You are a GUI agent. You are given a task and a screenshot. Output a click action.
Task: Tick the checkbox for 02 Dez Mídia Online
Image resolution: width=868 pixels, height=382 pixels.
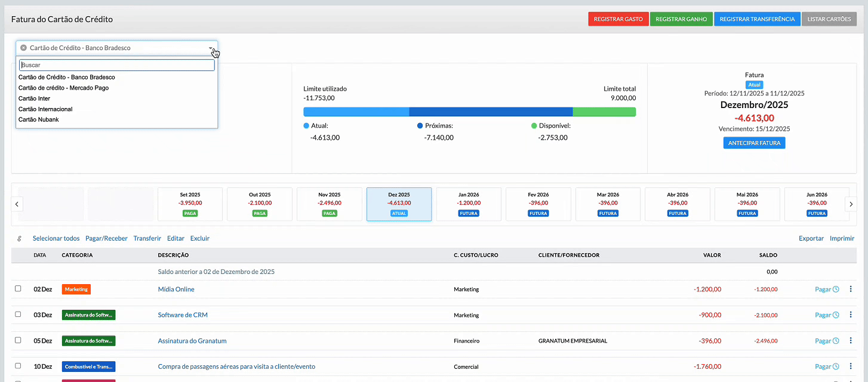[18, 288]
